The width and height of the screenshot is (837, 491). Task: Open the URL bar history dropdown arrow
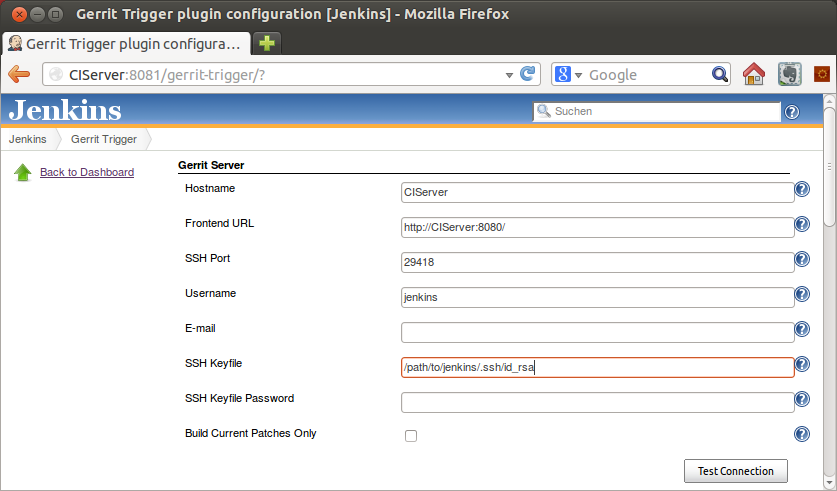tap(509, 75)
